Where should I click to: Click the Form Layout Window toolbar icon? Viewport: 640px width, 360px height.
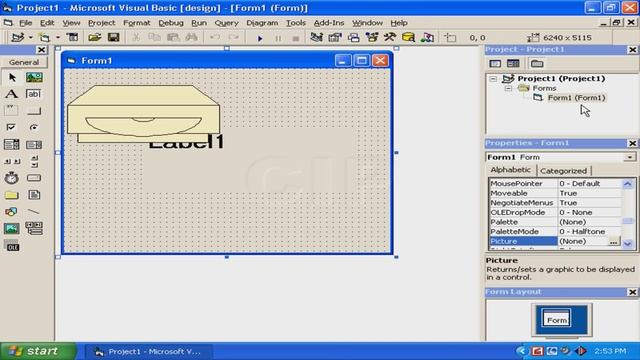pos(353,38)
